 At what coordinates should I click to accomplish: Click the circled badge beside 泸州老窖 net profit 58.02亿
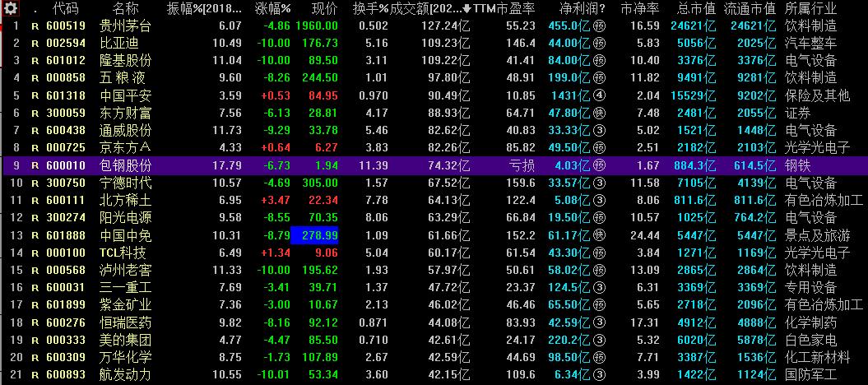point(600,270)
